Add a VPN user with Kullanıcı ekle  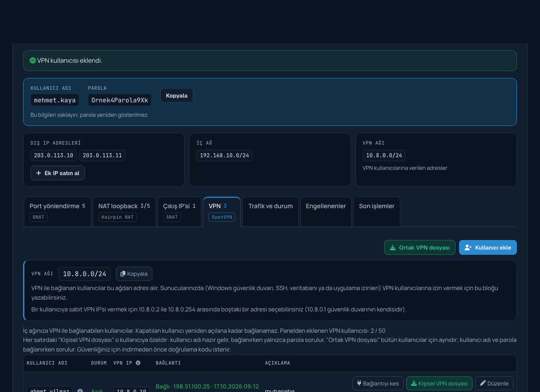[488, 247]
